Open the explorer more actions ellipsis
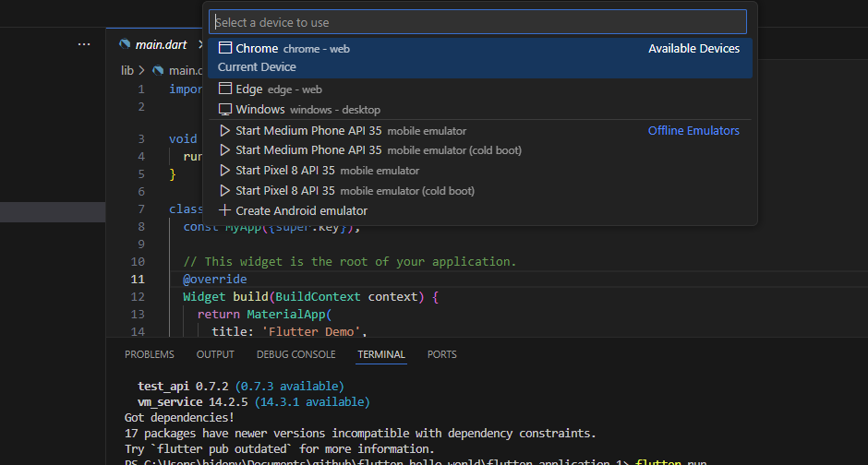The image size is (868, 465). (x=84, y=44)
